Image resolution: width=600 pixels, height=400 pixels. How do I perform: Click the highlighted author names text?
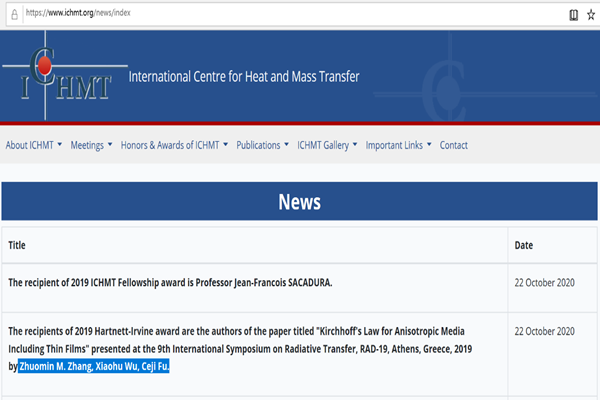click(x=94, y=367)
